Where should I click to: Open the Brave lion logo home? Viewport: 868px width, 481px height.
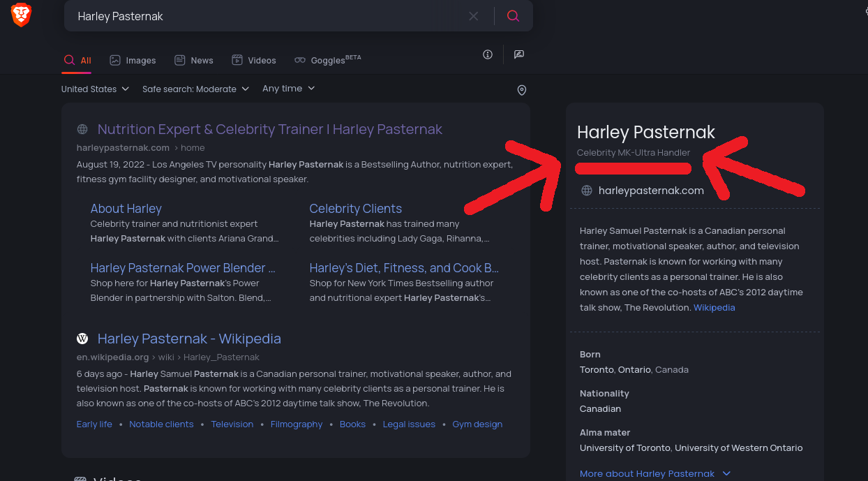tap(21, 15)
